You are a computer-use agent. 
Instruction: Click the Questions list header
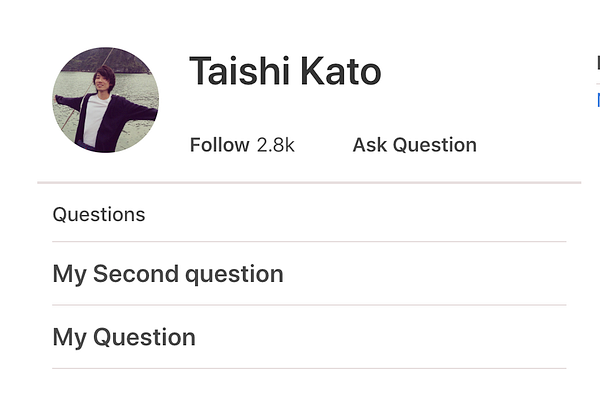(x=98, y=214)
